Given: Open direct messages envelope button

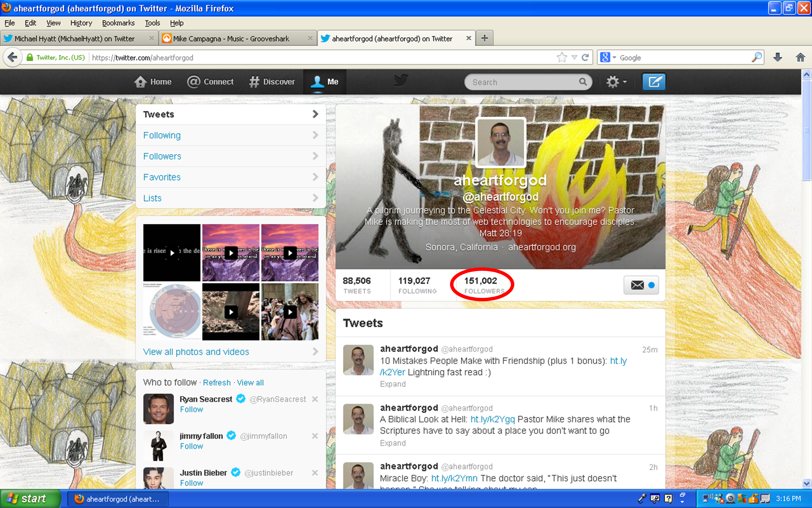Looking at the screenshot, I should tap(641, 285).
